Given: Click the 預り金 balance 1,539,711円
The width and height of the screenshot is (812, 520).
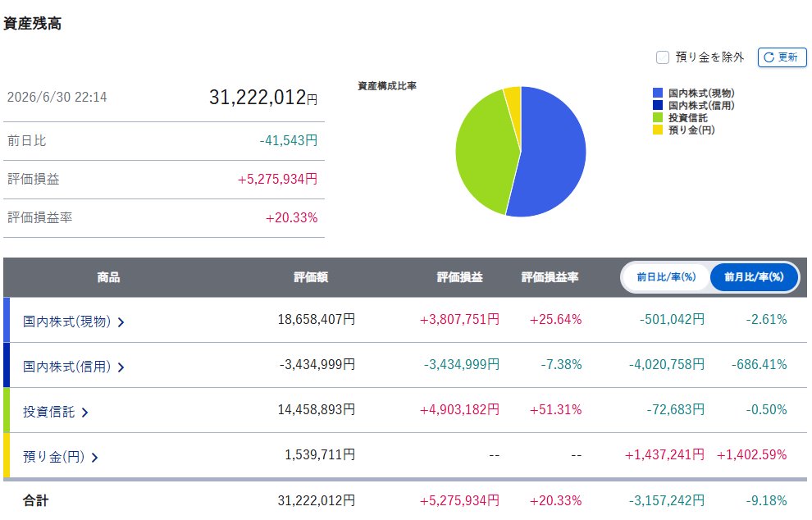Looking at the screenshot, I should 320,454.
